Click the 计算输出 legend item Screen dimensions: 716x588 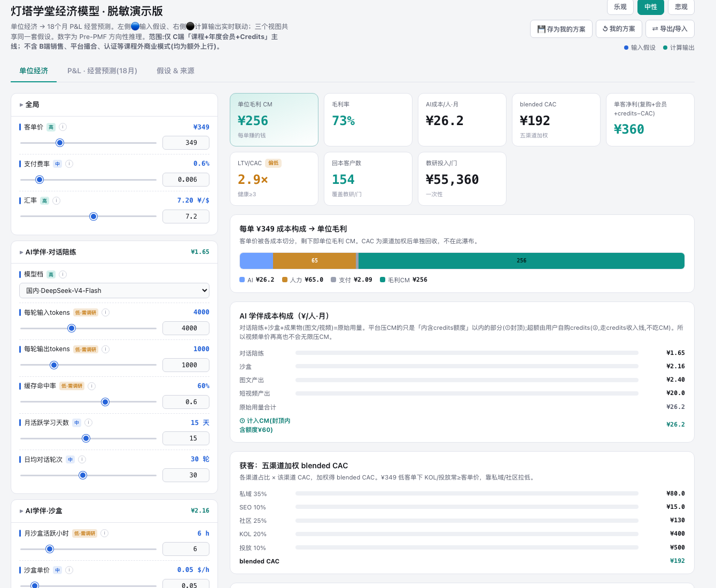[679, 48]
